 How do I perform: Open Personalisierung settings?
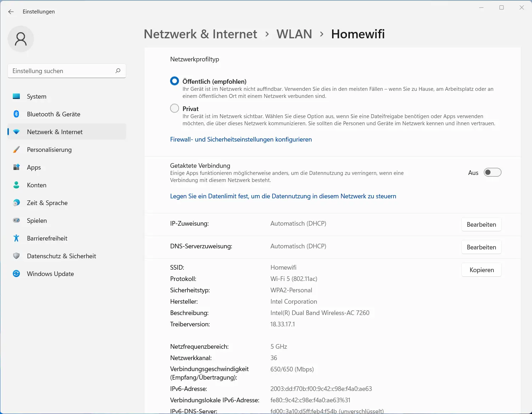[49, 149]
